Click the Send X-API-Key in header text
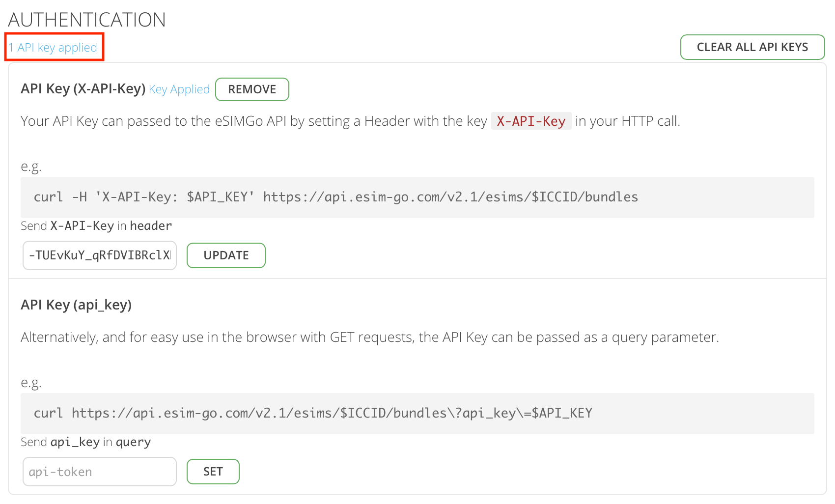The image size is (835, 504). [96, 225]
